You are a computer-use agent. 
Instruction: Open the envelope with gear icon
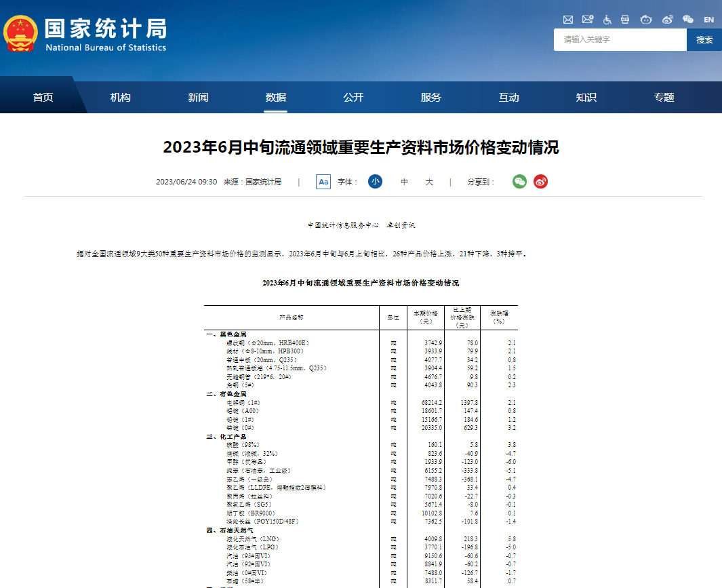tap(588, 20)
